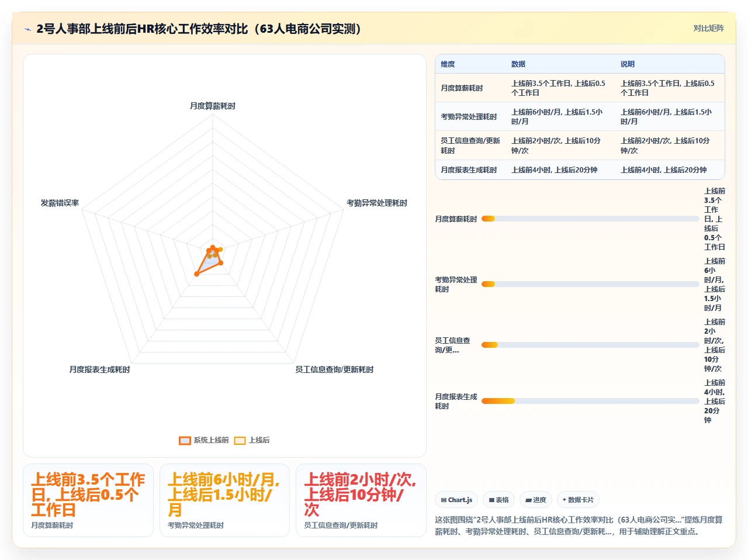Image resolution: width=748 pixels, height=560 pixels.
Task: Toggle 上线后 legend item in radar chart
Action: (252, 440)
